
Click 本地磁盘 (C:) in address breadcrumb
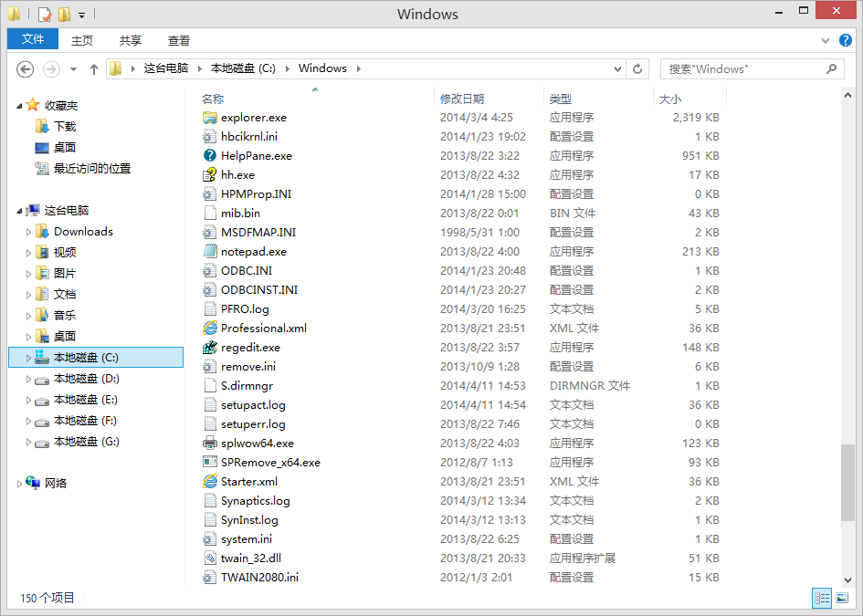(243, 68)
